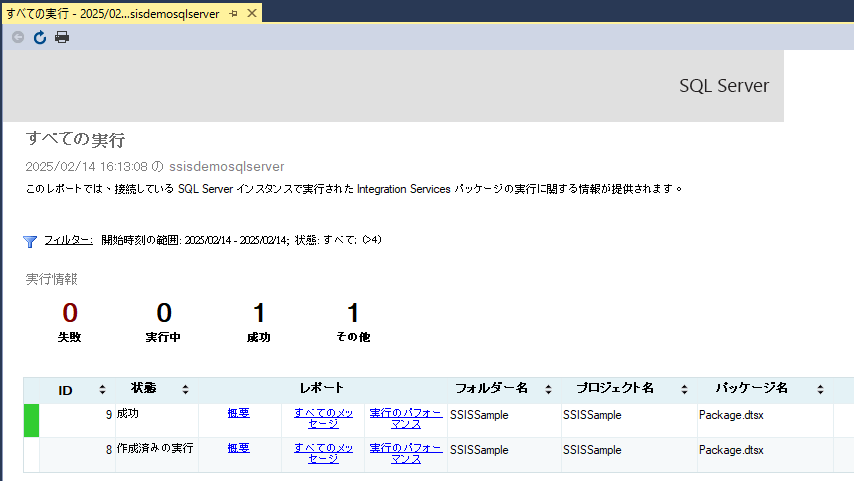This screenshot has height=481, width=854.
Task: Click the SQL Server banner text
Action: point(724,86)
